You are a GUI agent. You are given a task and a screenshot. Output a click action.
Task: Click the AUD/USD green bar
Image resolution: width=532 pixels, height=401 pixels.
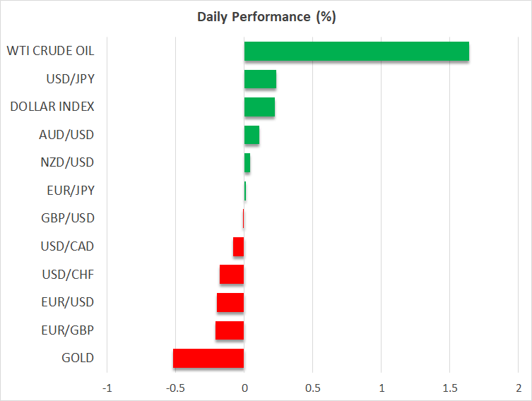pos(252,135)
